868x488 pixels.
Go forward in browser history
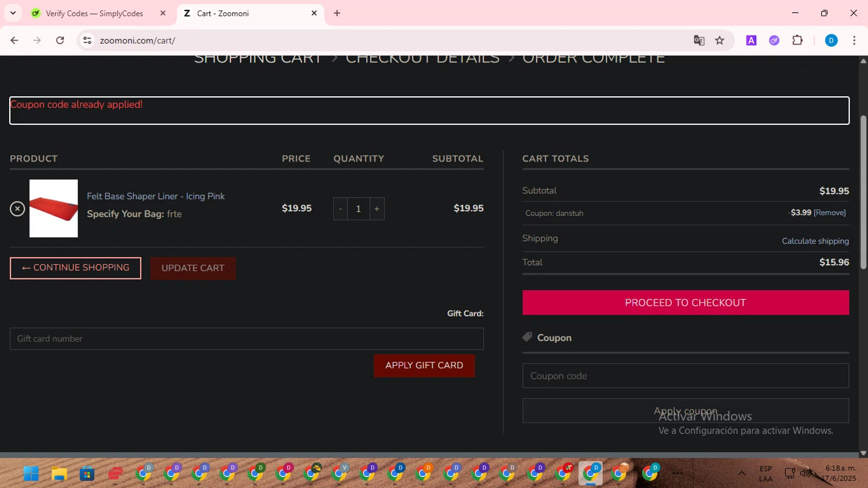tap(37, 41)
